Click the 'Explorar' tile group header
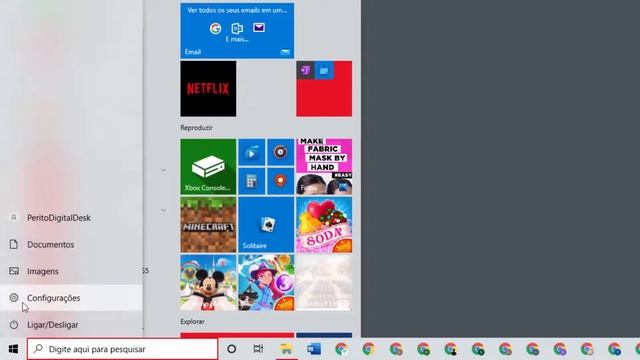640x360 pixels. (x=192, y=322)
